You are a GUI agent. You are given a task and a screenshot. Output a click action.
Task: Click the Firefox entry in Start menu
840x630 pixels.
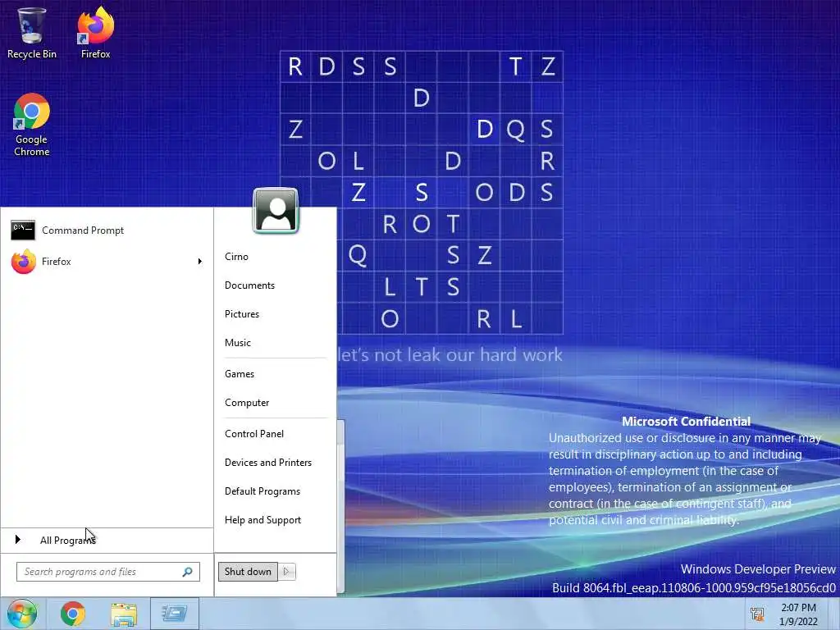click(x=107, y=262)
